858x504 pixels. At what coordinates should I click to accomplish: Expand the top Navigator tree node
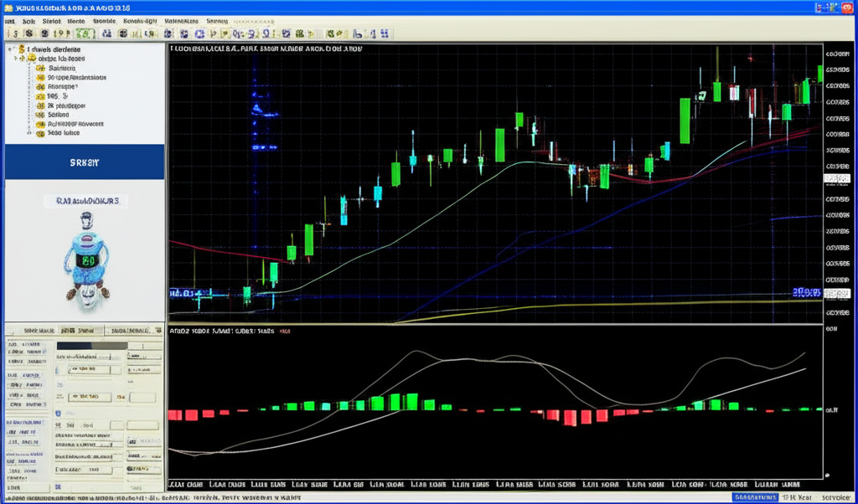tap(8, 49)
